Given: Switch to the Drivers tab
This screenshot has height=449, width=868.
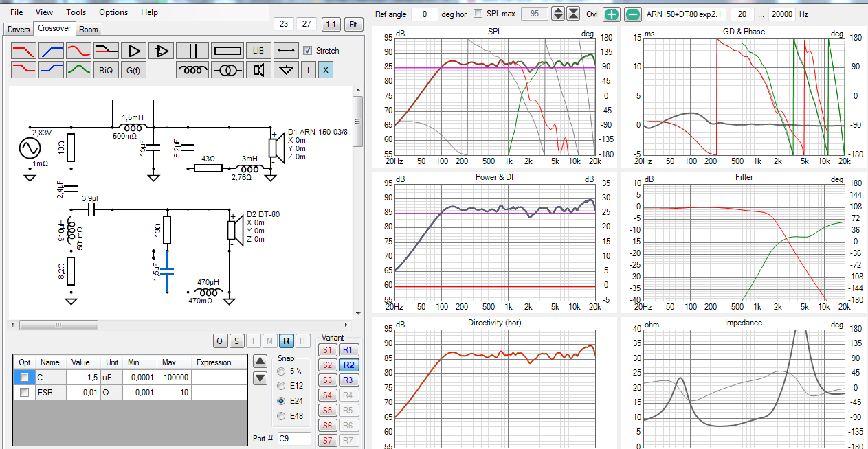Looking at the screenshot, I should [x=19, y=30].
